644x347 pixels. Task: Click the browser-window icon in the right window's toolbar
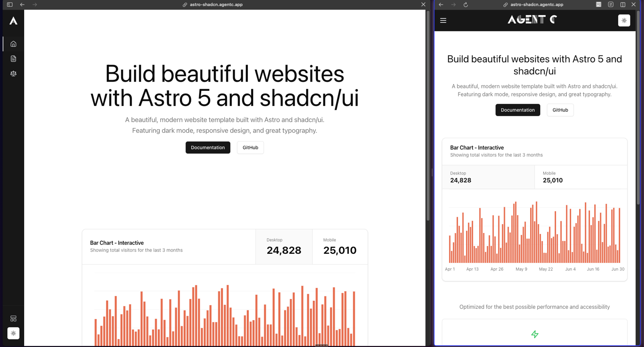tap(599, 4)
